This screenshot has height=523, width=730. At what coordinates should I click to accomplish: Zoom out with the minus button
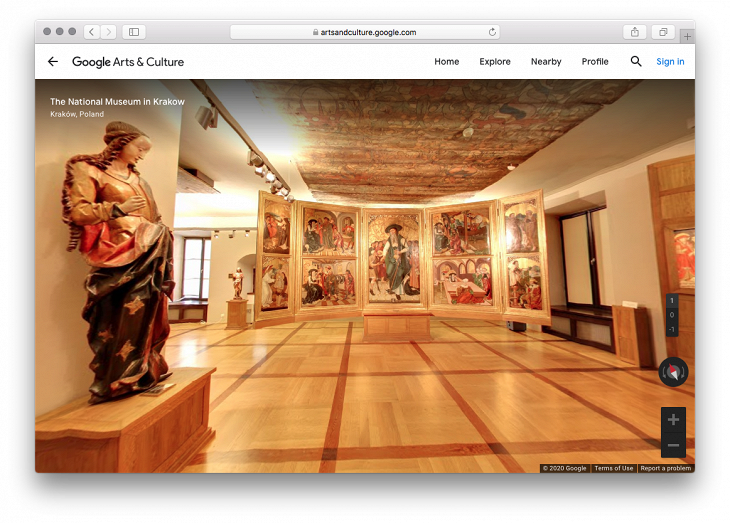[x=673, y=445]
